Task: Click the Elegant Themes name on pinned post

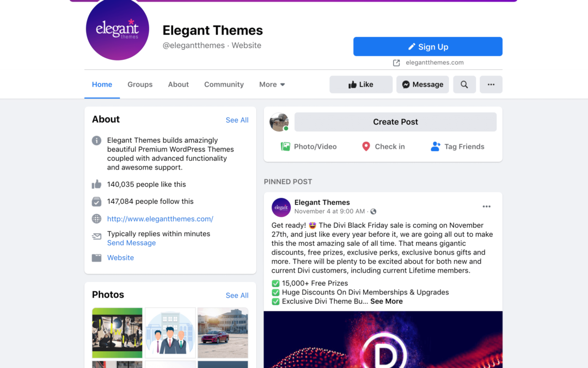Action: tap(322, 202)
